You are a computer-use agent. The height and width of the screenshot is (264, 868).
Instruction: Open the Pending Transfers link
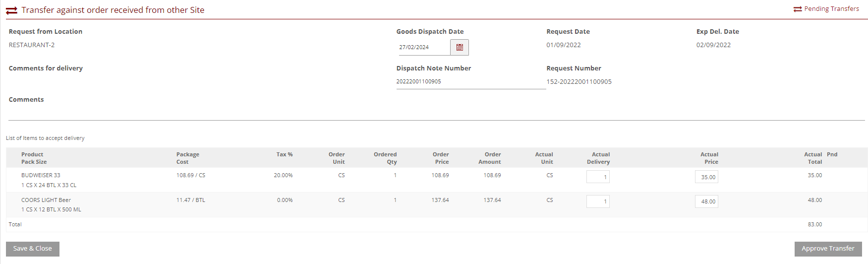click(831, 9)
